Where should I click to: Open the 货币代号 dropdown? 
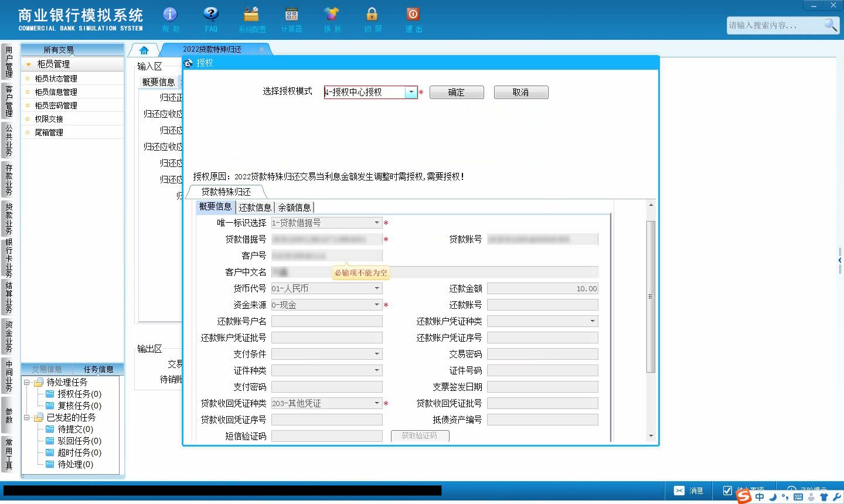tap(377, 288)
